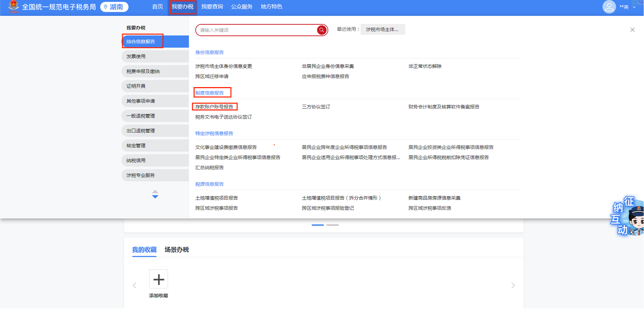The image size is (644, 309).
Task: Click the national emblem logo
Action: pos(13,6)
